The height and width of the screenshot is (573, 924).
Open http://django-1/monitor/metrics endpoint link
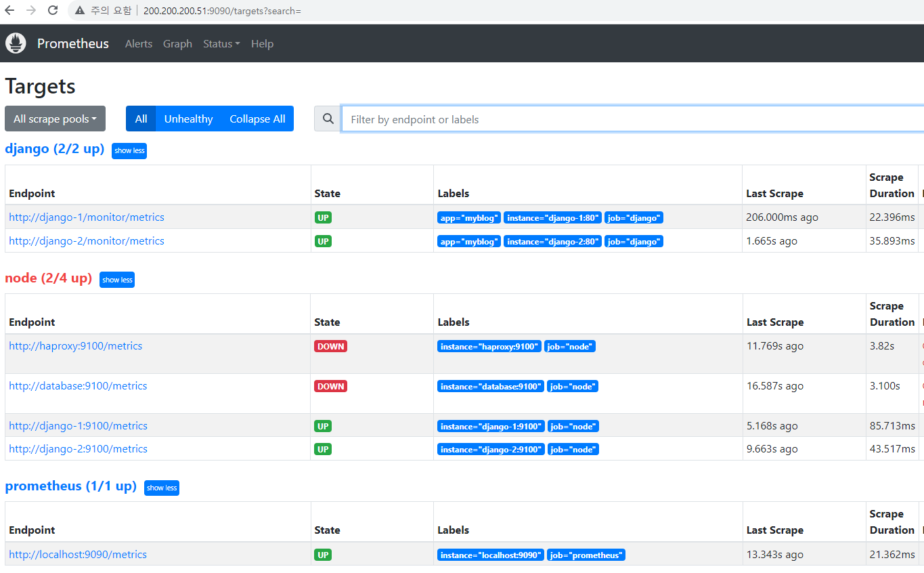point(87,217)
